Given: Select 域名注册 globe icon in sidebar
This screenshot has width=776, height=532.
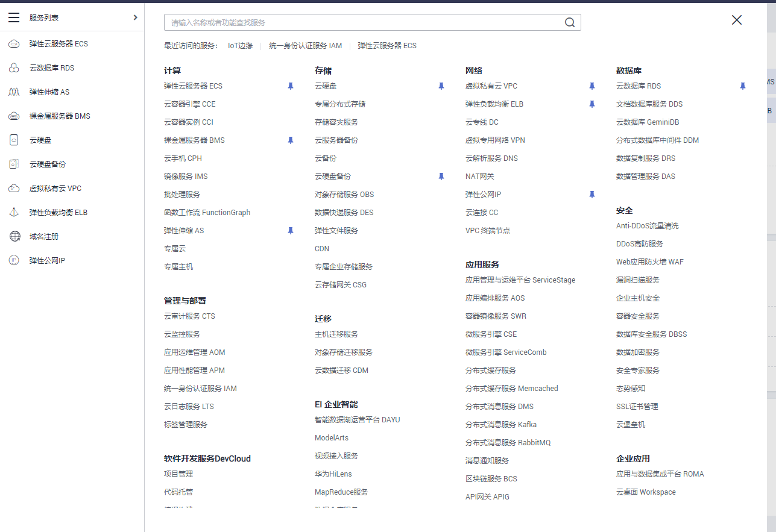Looking at the screenshot, I should coord(14,236).
